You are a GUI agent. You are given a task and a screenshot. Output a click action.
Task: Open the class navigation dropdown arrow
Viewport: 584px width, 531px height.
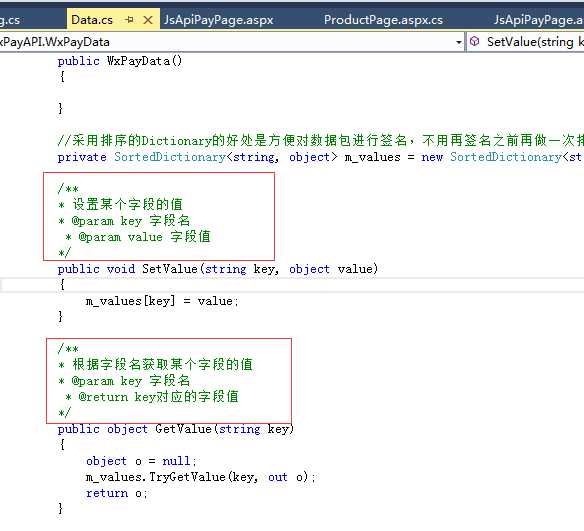click(x=459, y=42)
